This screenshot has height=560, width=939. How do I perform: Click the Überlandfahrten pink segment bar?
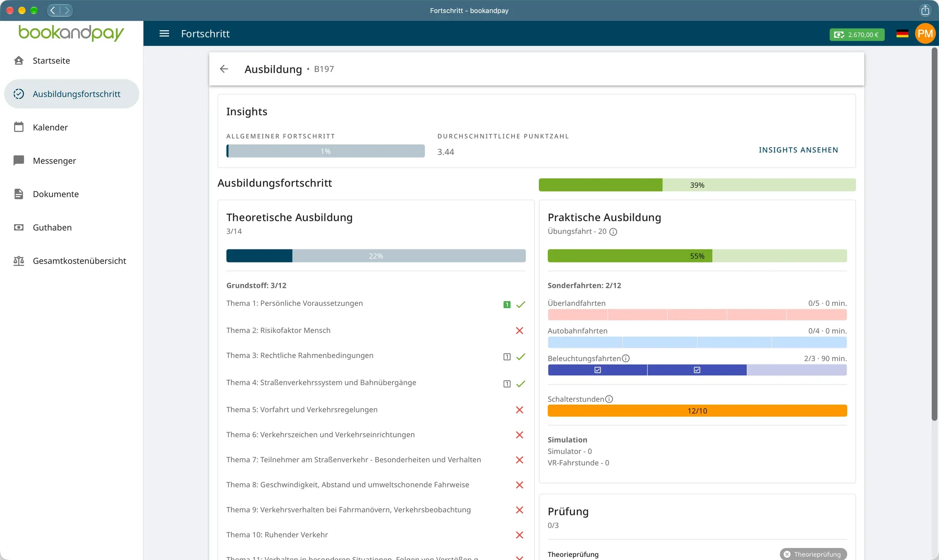point(697,314)
